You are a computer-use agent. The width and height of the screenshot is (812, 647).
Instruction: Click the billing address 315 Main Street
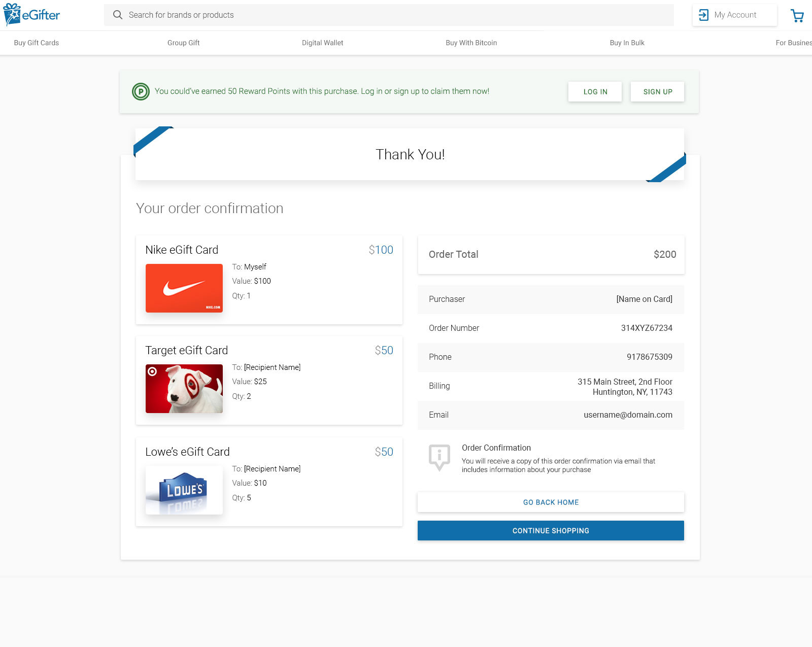(625, 387)
